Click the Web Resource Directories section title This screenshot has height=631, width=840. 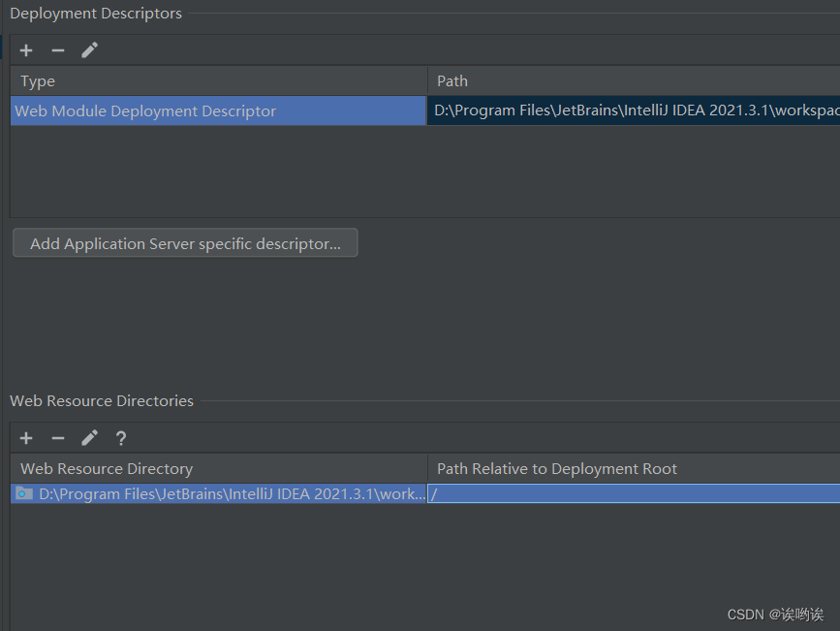[101, 400]
